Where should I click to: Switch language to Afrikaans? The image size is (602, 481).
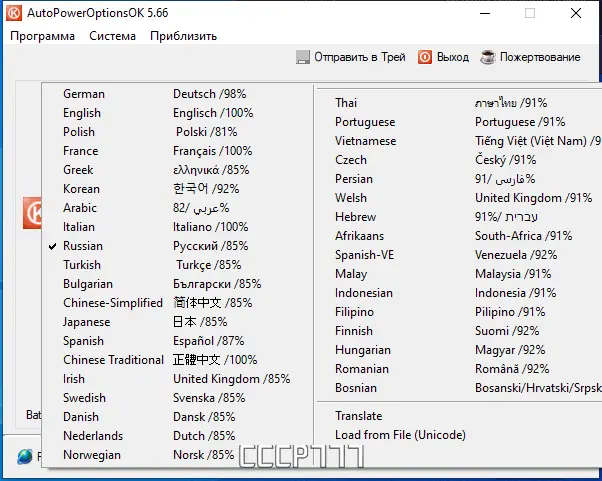pos(459,236)
